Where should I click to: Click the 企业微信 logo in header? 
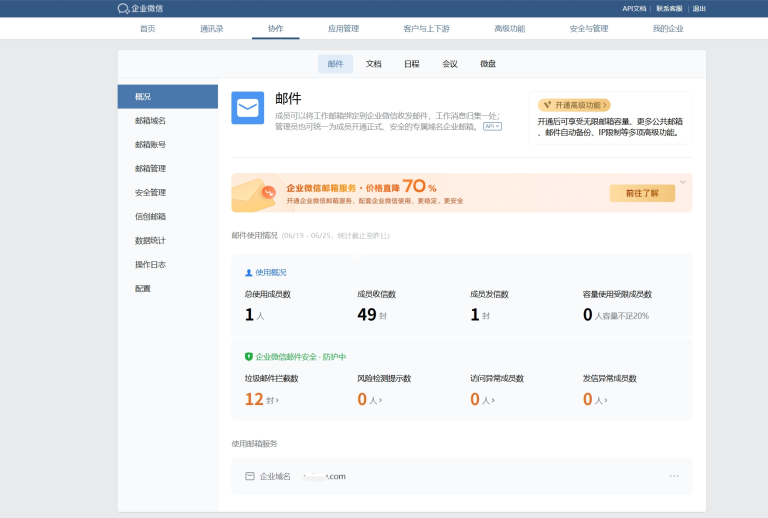click(x=141, y=8)
